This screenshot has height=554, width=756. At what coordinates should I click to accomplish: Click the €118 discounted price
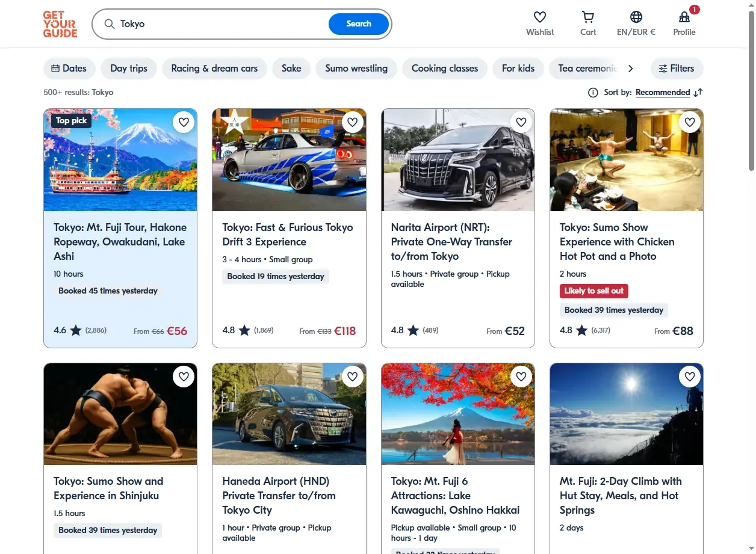tap(345, 331)
